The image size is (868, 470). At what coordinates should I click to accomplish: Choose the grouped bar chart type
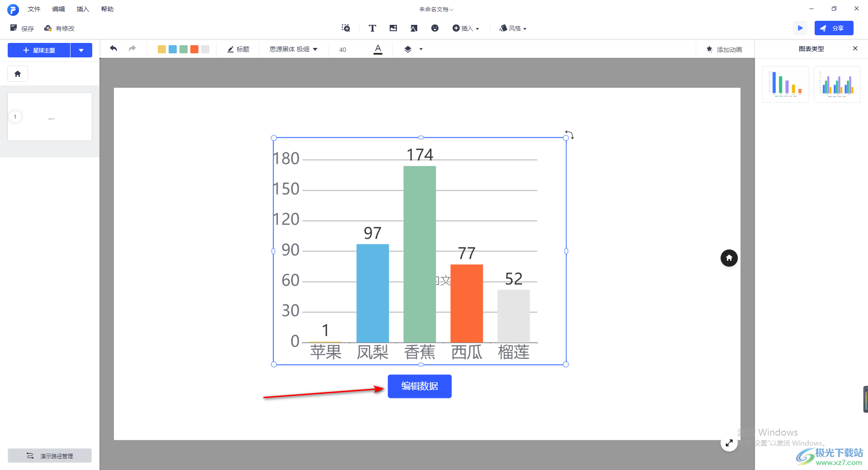click(837, 84)
